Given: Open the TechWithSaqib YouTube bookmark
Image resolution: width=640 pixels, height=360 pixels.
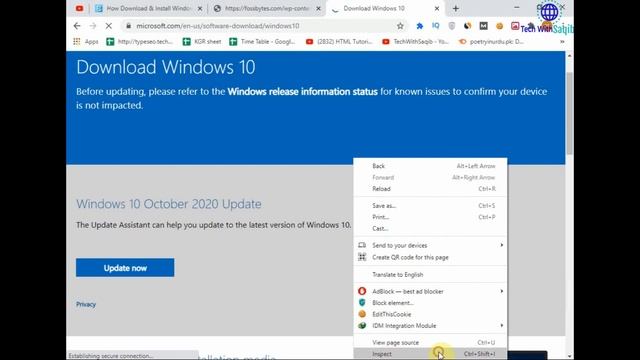Looking at the screenshot, I should pyautogui.click(x=416, y=41).
